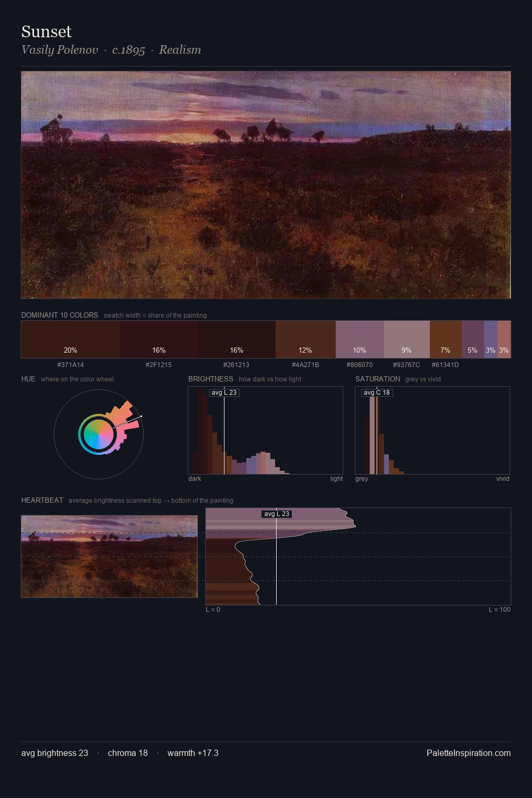Click the hex code '#2F1215'
Image resolution: width=532 pixels, height=798 pixels.
coord(159,365)
